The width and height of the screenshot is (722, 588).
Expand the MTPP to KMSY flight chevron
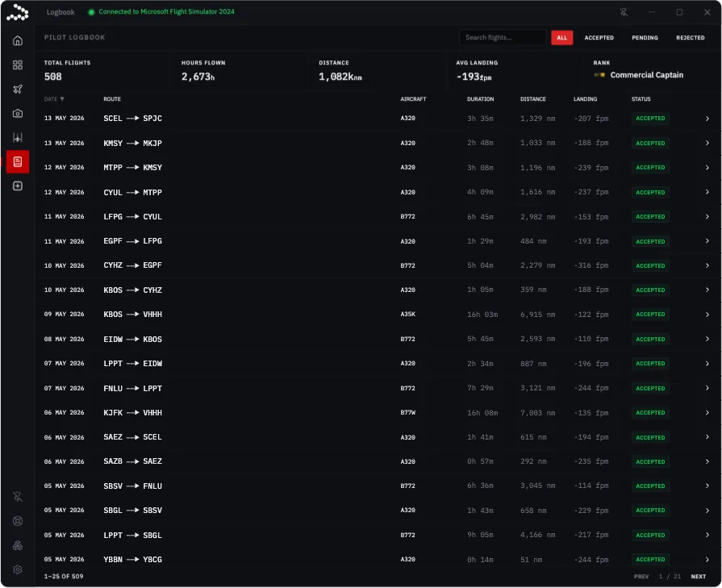707,168
